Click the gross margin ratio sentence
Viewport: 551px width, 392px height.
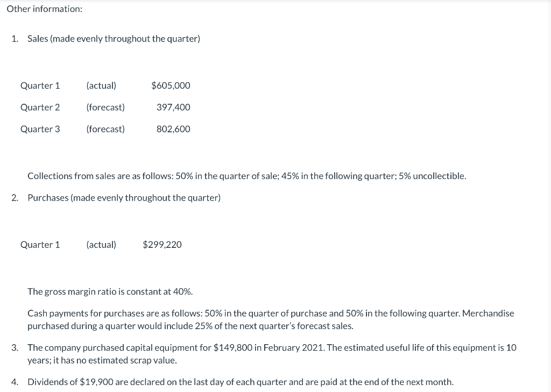[x=110, y=291]
